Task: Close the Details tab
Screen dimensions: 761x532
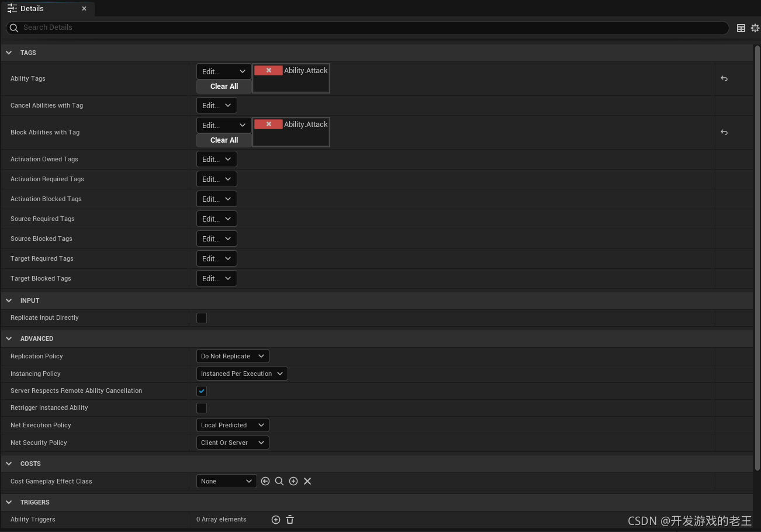Action: (x=84, y=9)
